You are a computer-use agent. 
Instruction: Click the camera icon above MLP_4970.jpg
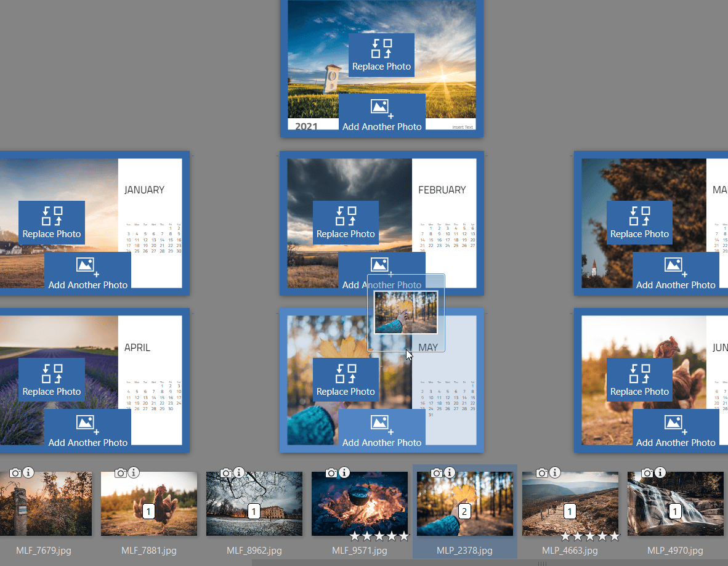click(647, 472)
